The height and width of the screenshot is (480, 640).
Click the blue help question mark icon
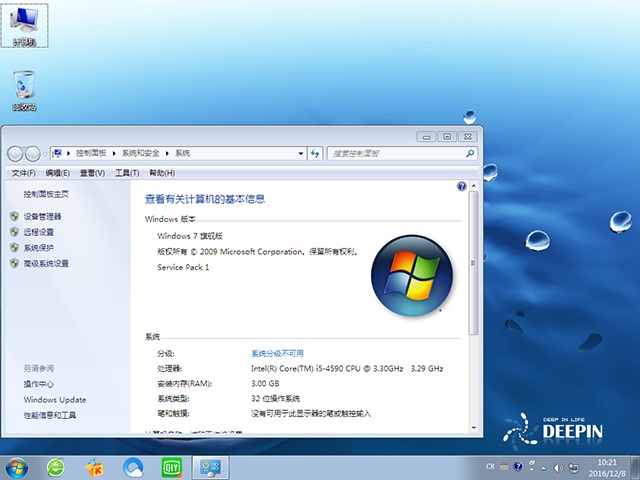tap(462, 187)
